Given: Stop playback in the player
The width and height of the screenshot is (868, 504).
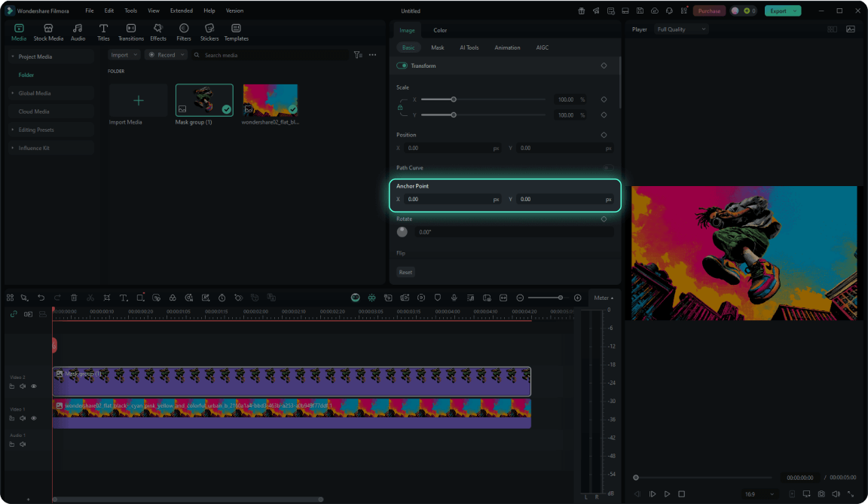Looking at the screenshot, I should (x=681, y=494).
